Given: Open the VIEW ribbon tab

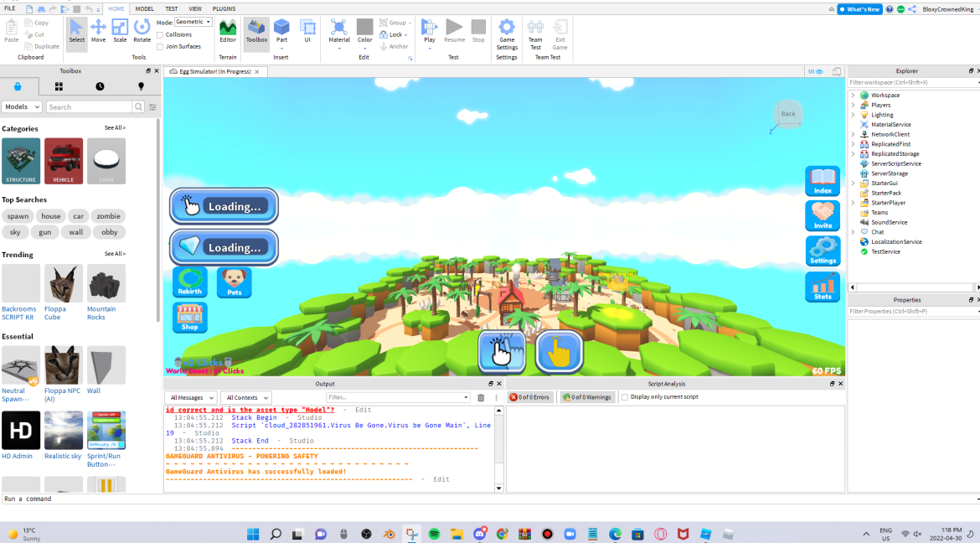Looking at the screenshot, I should coord(195,8).
